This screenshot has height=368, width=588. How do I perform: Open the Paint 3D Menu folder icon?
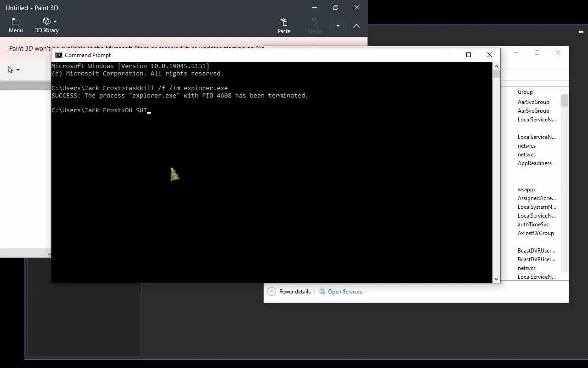[16, 22]
